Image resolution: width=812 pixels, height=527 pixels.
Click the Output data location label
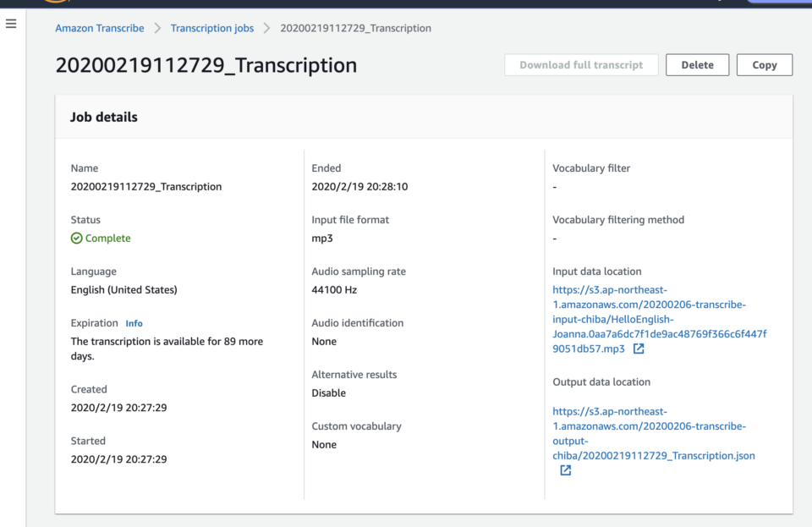click(x=601, y=382)
